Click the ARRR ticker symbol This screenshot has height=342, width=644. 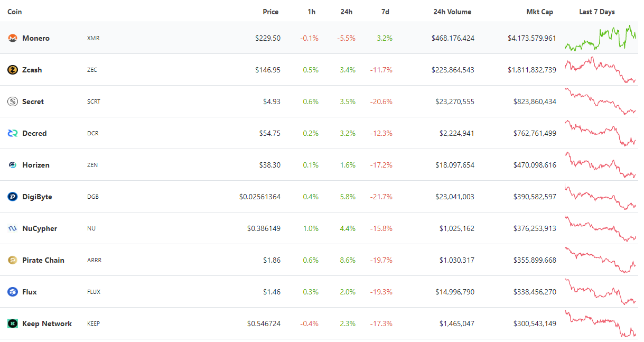pyautogui.click(x=94, y=260)
